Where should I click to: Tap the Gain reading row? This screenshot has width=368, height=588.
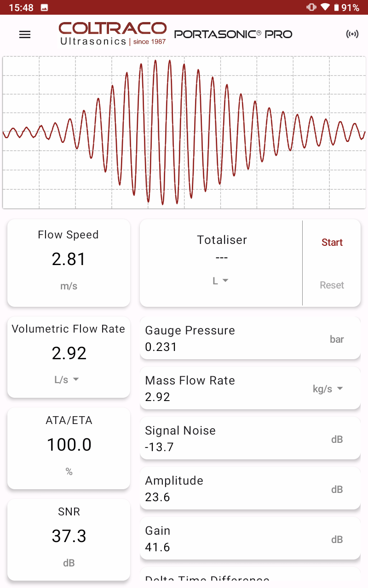[x=250, y=539]
